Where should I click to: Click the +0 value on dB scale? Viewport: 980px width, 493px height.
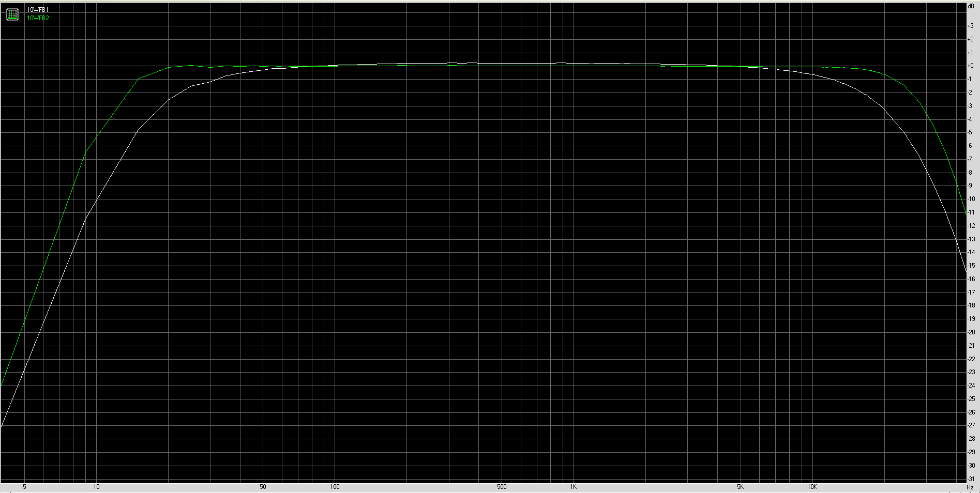(x=970, y=66)
